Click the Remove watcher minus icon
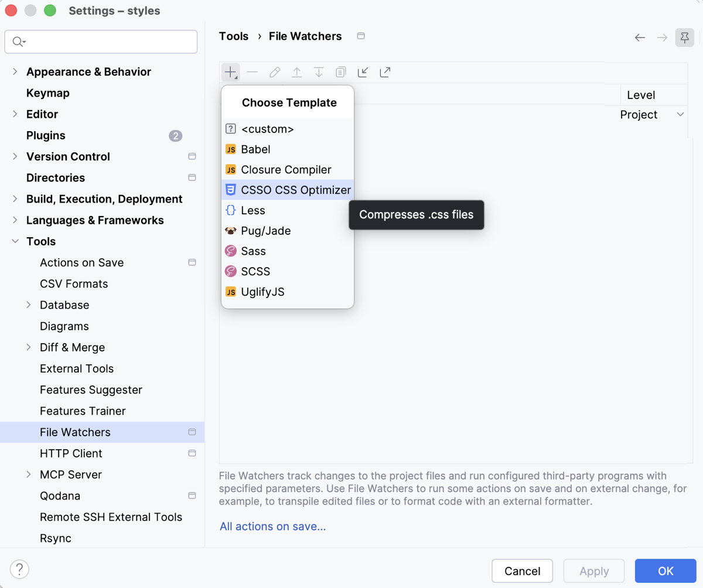Image resolution: width=703 pixels, height=588 pixels. (x=252, y=73)
